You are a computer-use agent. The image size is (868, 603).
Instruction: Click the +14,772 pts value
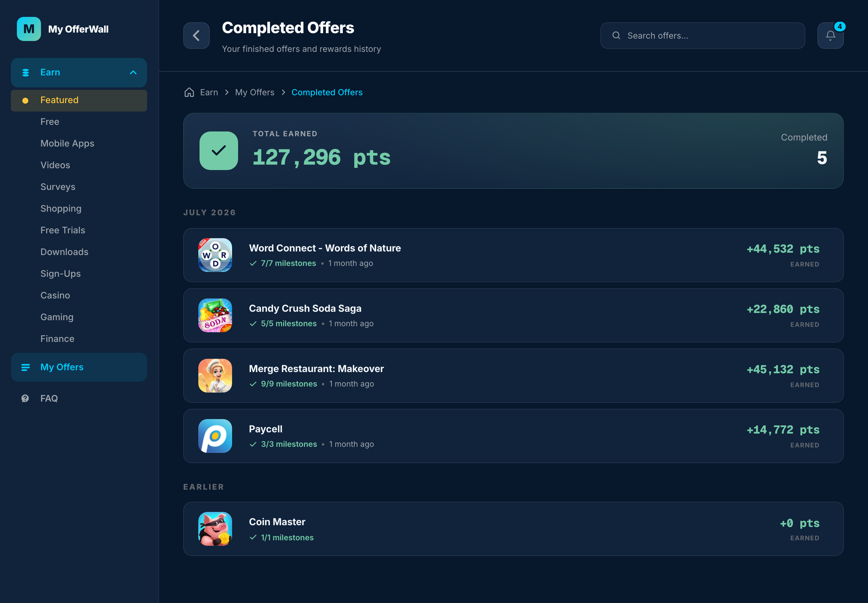click(x=783, y=430)
